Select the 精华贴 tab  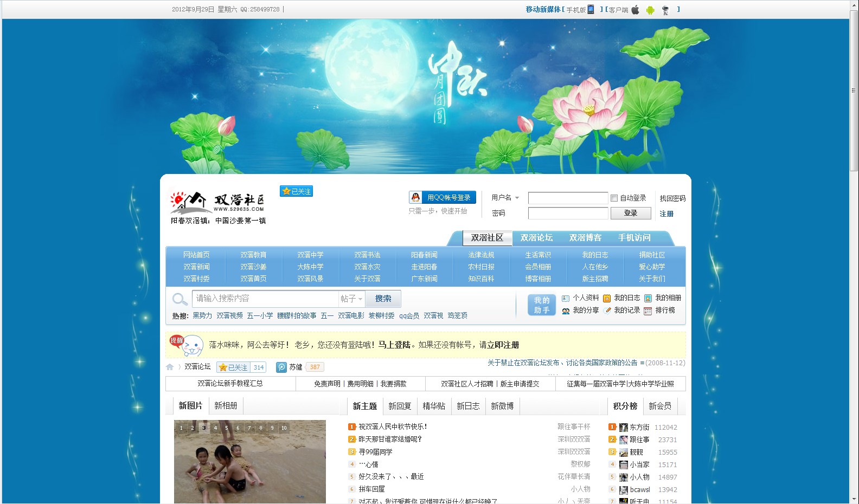[x=434, y=406]
